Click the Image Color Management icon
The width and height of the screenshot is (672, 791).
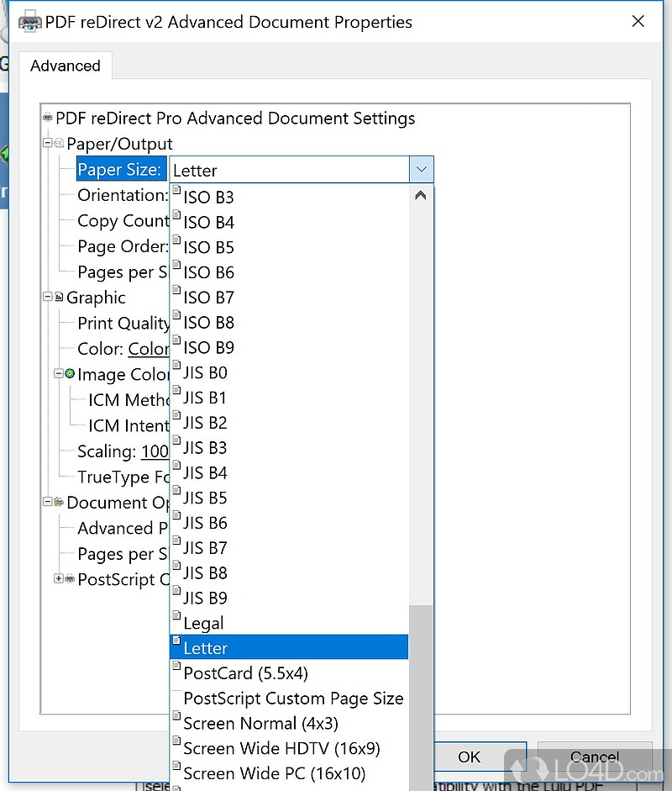click(x=70, y=374)
